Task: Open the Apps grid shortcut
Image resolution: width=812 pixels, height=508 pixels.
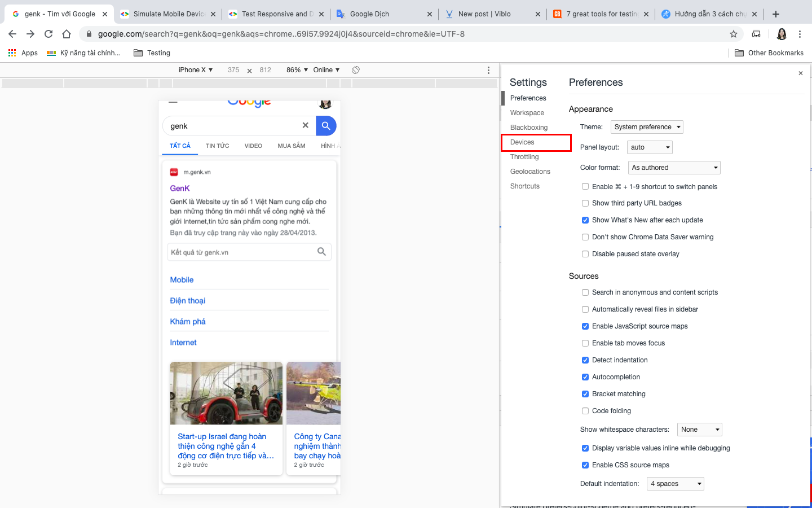Action: (x=23, y=53)
